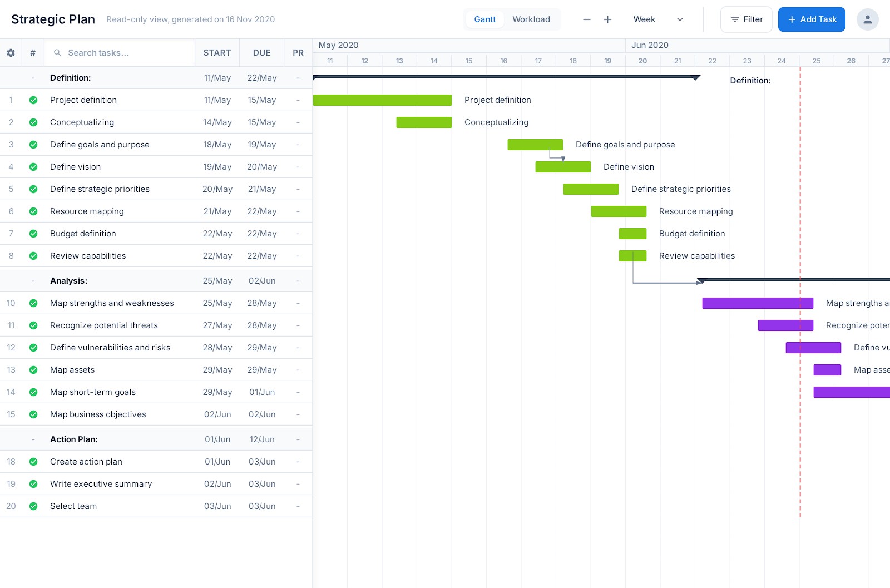The height and width of the screenshot is (588, 890).
Task: Click the Resource mapping green bar
Action: point(619,211)
